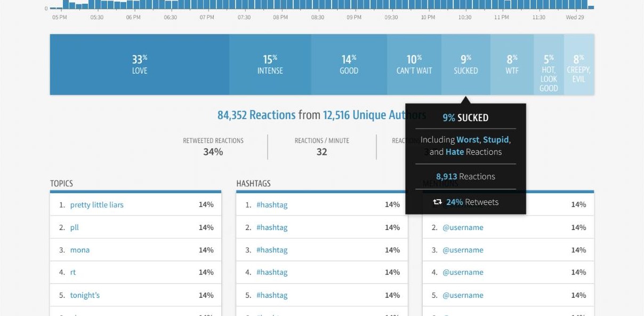The height and width of the screenshot is (316, 644).
Task: Click the 07 PM timeline label
Action: click(207, 18)
